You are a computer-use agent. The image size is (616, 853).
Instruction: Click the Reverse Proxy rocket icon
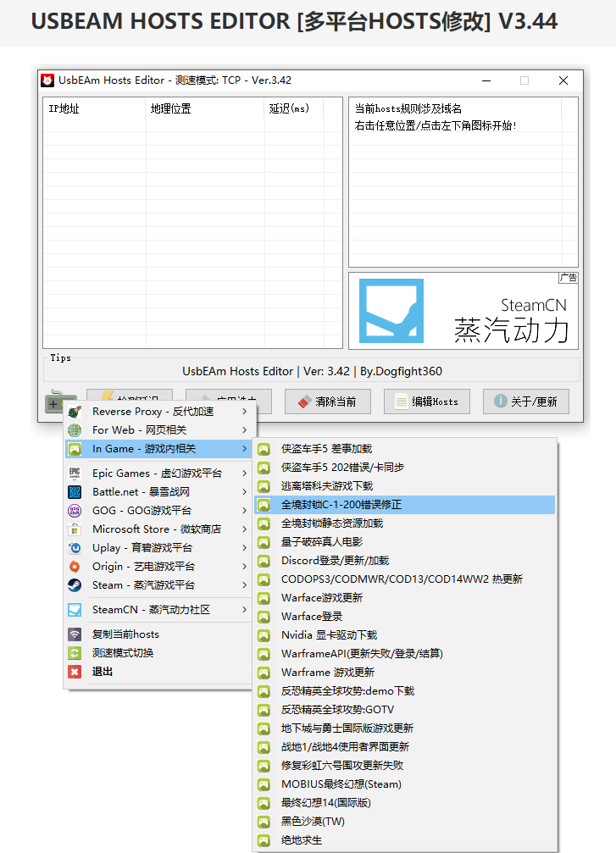click(75, 412)
